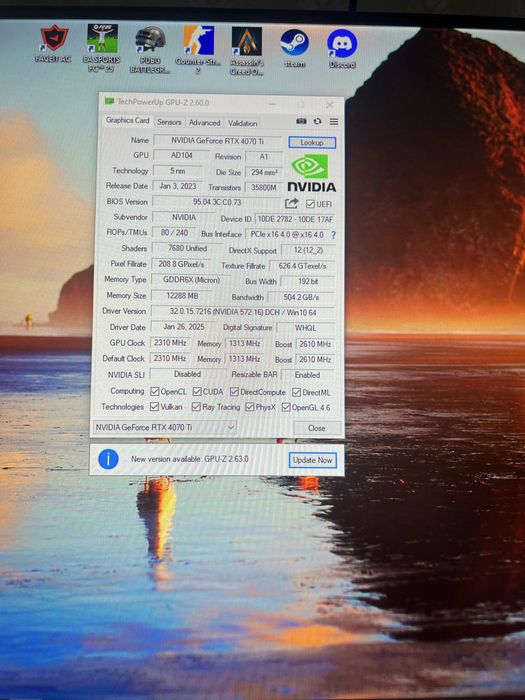Open the Steam desktop icon

coord(295,48)
